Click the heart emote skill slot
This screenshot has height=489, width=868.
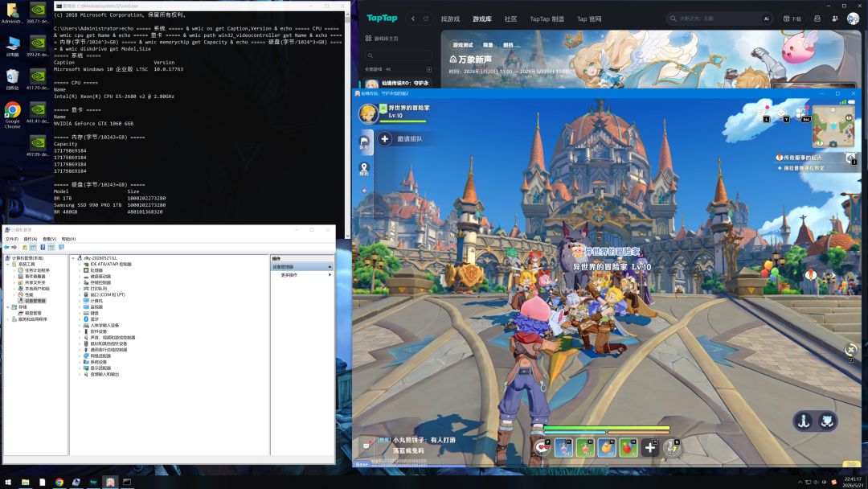click(x=542, y=447)
